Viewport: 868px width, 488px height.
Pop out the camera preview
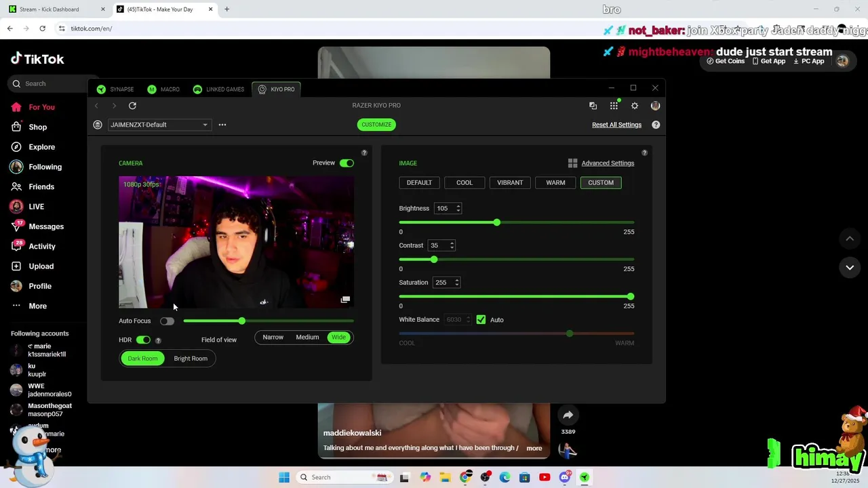tap(345, 300)
